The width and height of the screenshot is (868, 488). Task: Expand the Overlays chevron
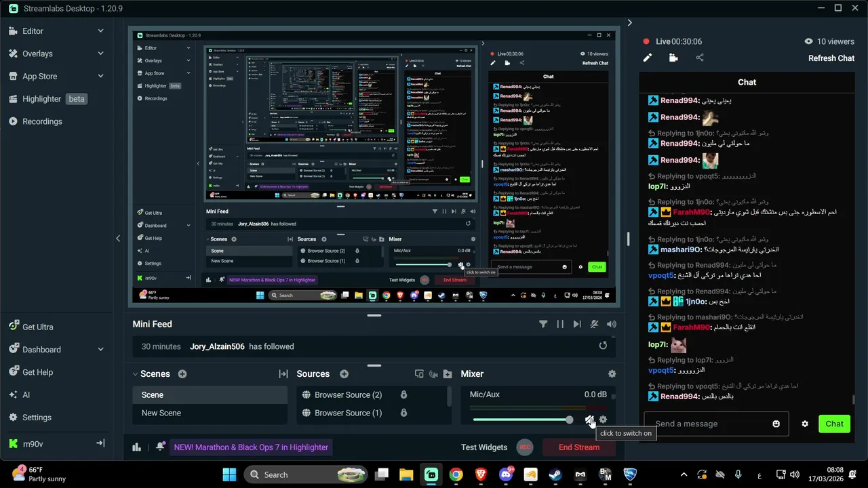[x=101, y=54]
